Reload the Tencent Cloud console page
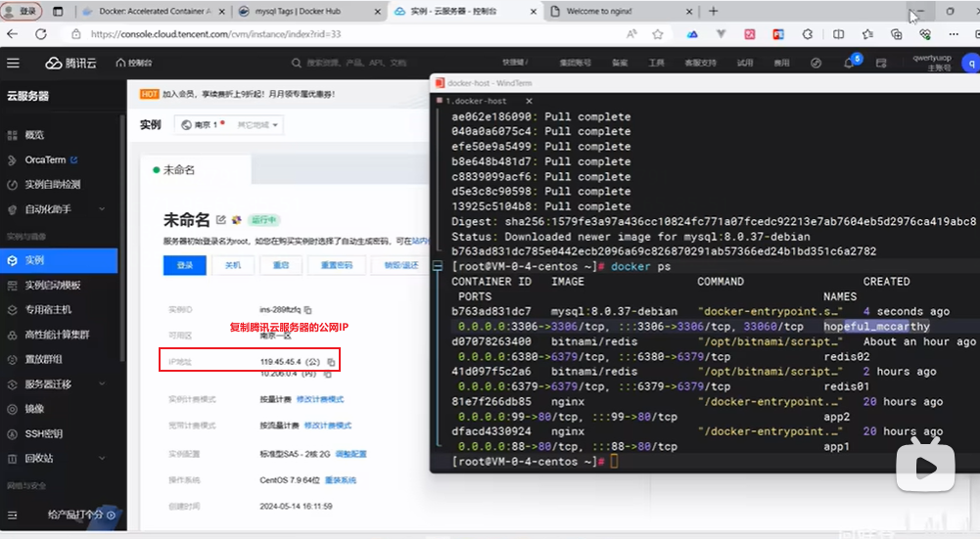Viewport: 980px width, 539px height. coord(40,34)
